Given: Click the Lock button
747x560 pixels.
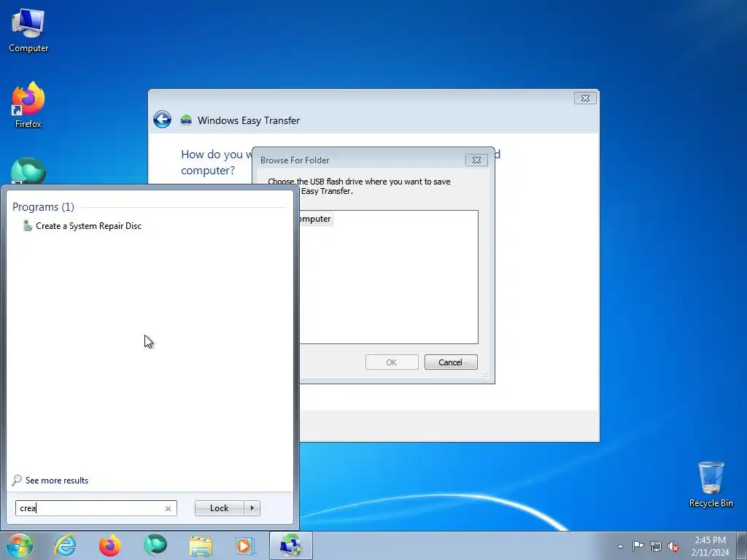Looking at the screenshot, I should click(219, 508).
